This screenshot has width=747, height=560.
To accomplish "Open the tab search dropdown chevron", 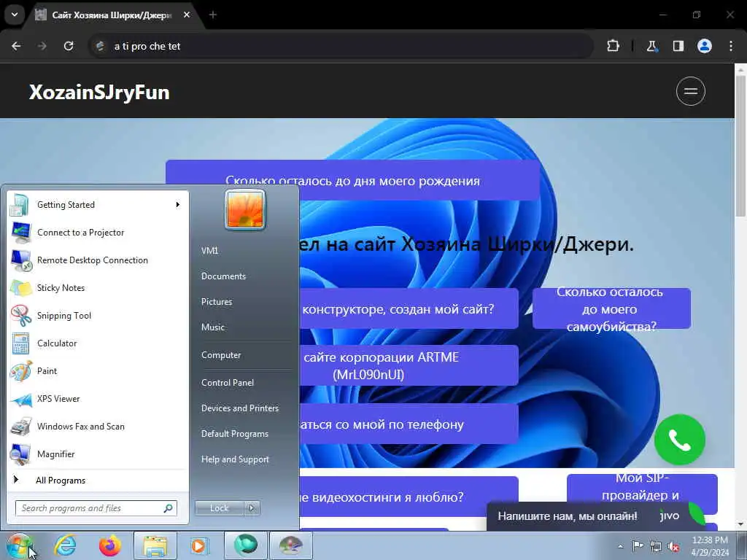I will click(15, 15).
